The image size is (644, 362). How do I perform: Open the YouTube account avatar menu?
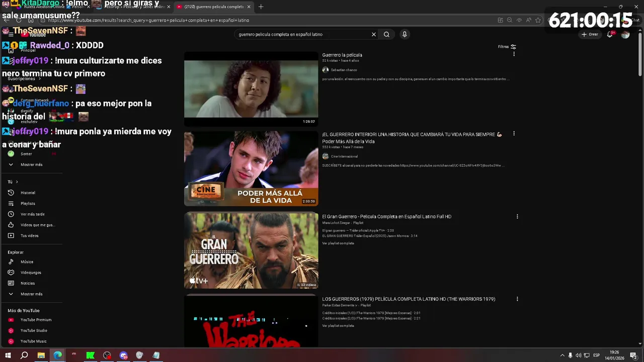coord(625,34)
